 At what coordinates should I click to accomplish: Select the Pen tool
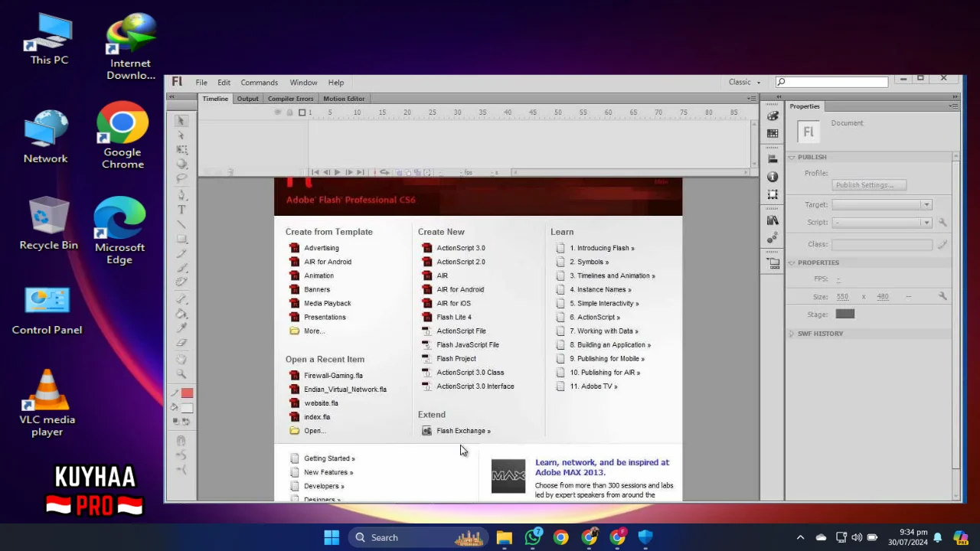(181, 195)
